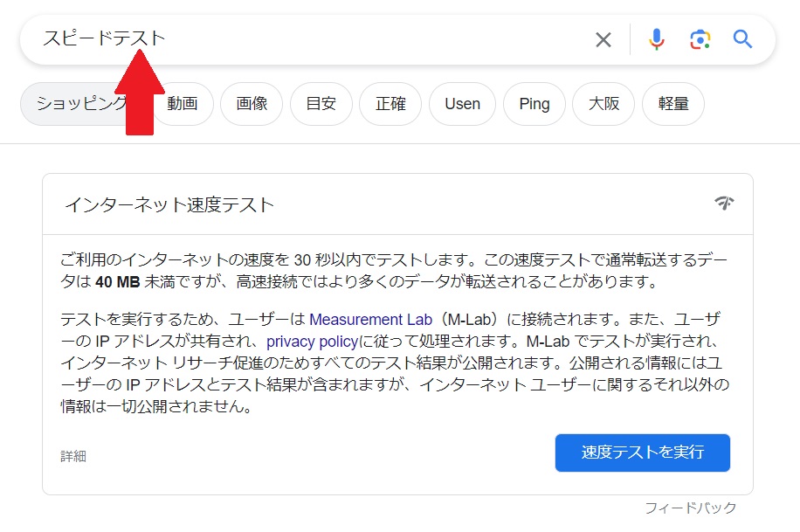Select the ショッピング filter chip
The image size is (800, 532).
(x=77, y=104)
